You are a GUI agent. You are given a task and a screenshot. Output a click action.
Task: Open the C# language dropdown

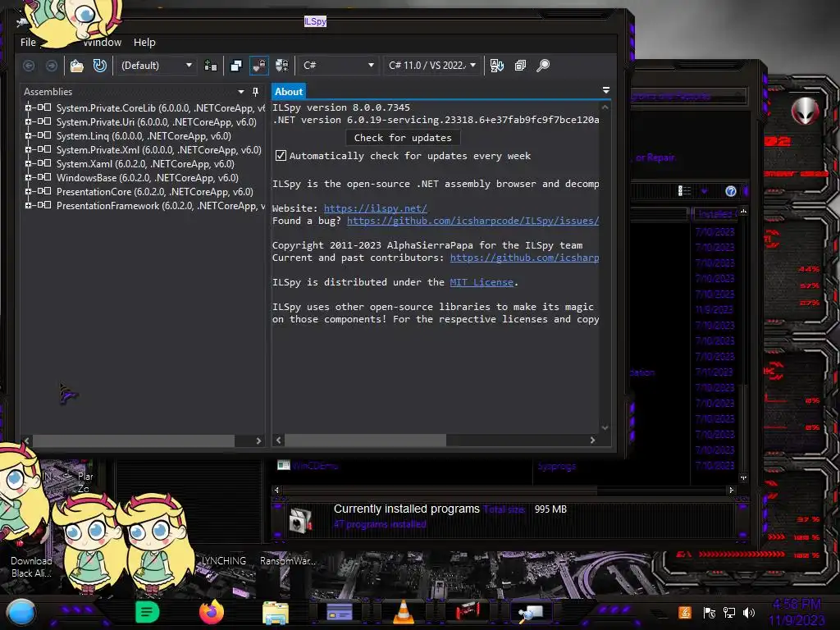coord(337,66)
